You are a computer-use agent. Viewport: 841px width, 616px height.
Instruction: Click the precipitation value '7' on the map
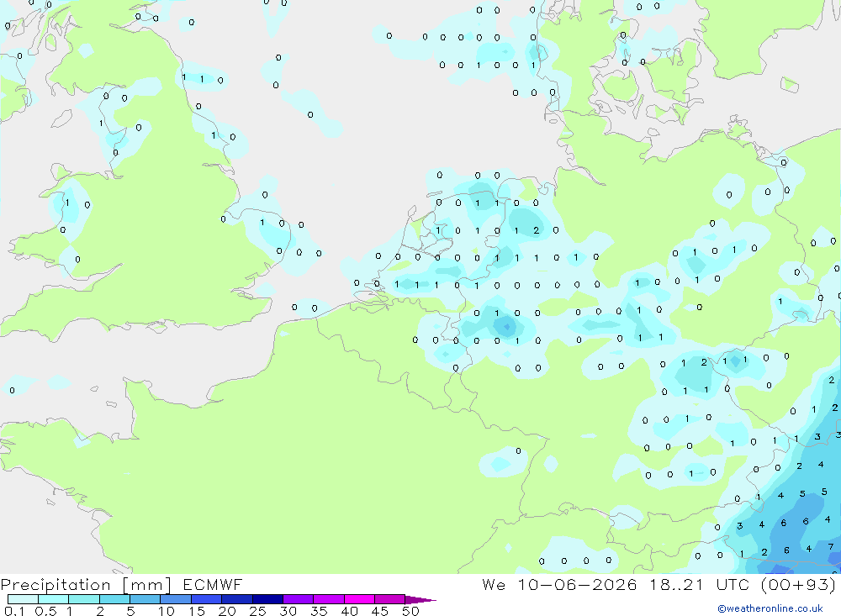pyautogui.click(x=830, y=547)
